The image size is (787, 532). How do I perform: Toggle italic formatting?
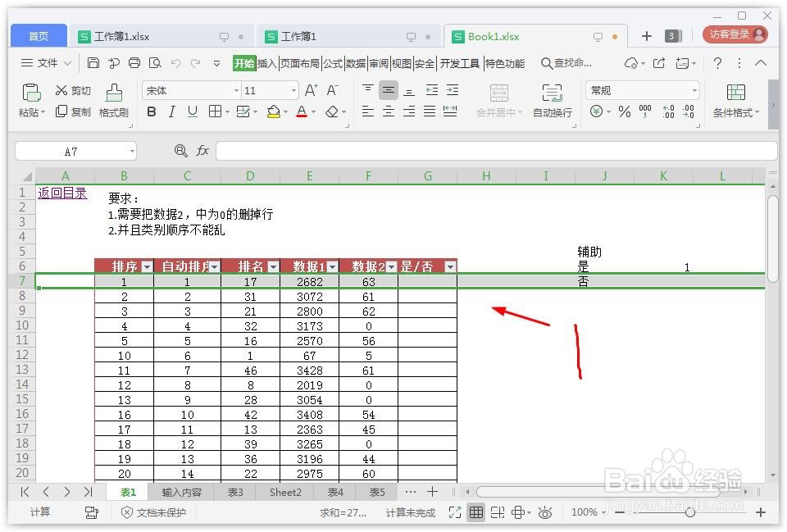171,111
